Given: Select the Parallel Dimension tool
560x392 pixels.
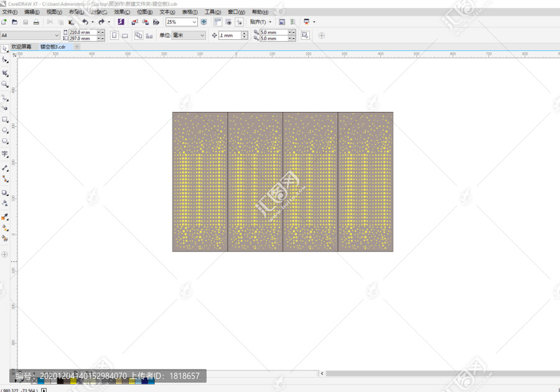Looking at the screenshot, I should point(4,168).
